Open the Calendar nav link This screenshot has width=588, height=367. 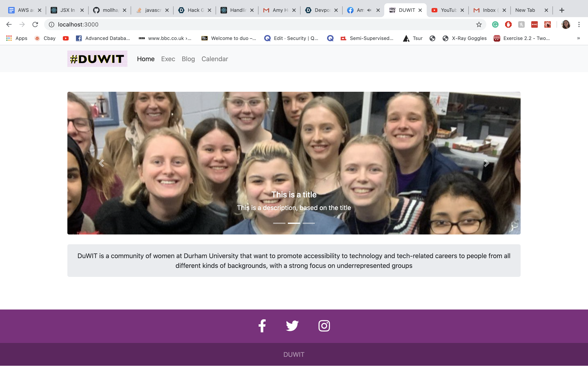tap(215, 59)
